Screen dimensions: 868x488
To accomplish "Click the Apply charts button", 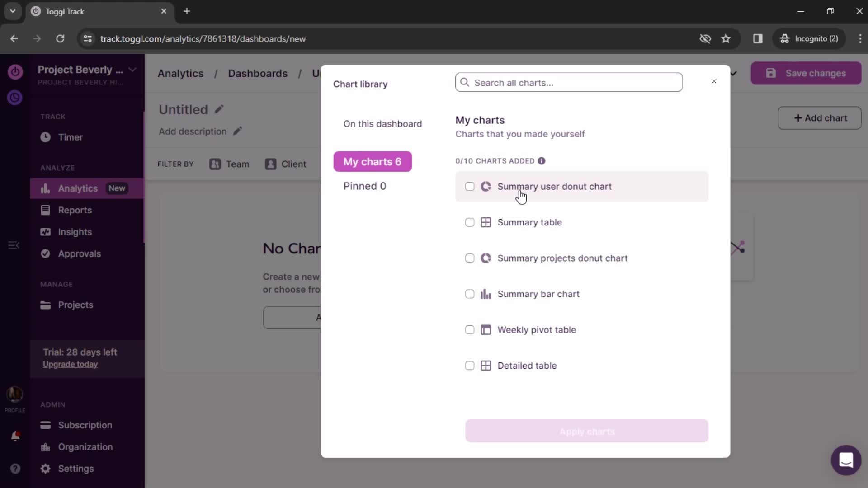I will [x=587, y=431].
